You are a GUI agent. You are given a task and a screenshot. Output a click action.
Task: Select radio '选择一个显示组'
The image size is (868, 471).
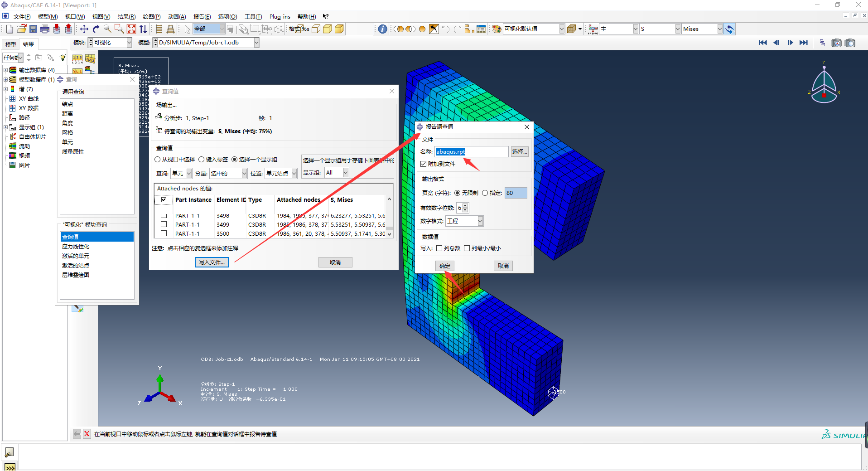pyautogui.click(x=235, y=160)
